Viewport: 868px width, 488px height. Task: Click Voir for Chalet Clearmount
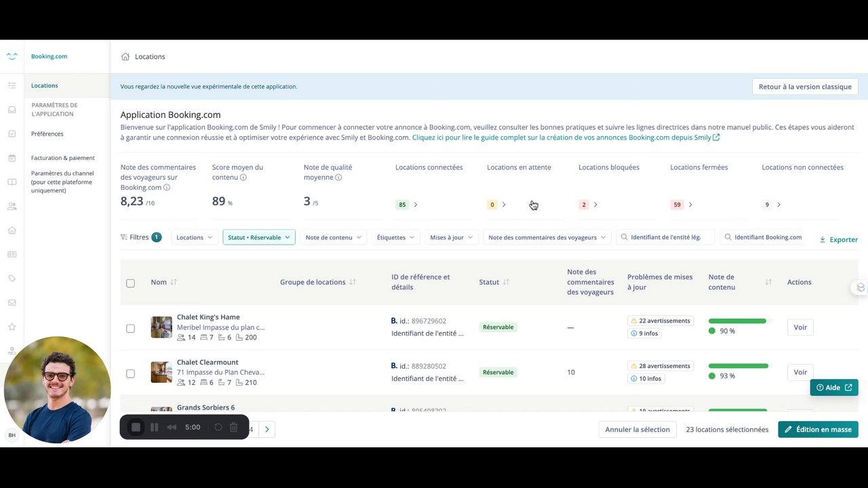click(x=800, y=372)
